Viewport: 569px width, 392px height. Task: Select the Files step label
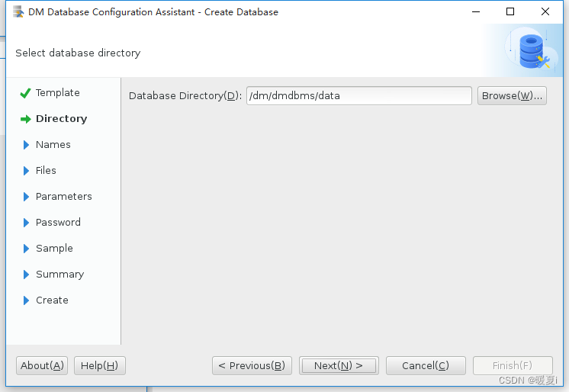46,171
